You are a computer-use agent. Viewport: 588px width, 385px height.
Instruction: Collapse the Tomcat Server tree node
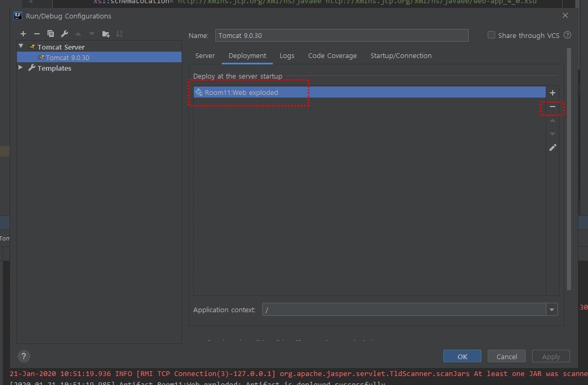[x=21, y=46]
